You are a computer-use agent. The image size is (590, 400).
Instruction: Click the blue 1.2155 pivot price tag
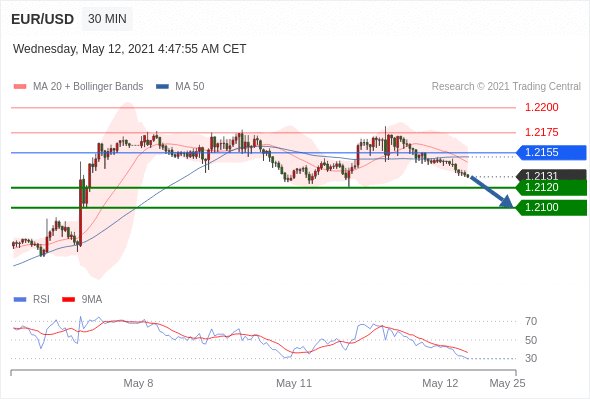[551, 153]
